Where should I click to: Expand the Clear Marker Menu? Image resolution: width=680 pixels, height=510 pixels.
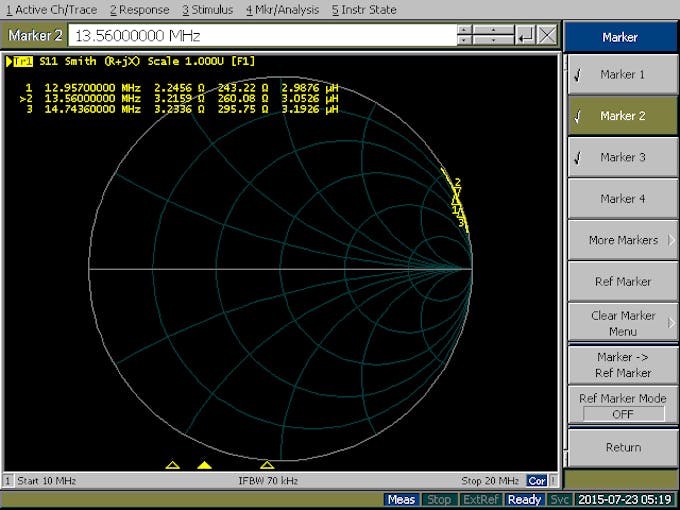pos(622,323)
